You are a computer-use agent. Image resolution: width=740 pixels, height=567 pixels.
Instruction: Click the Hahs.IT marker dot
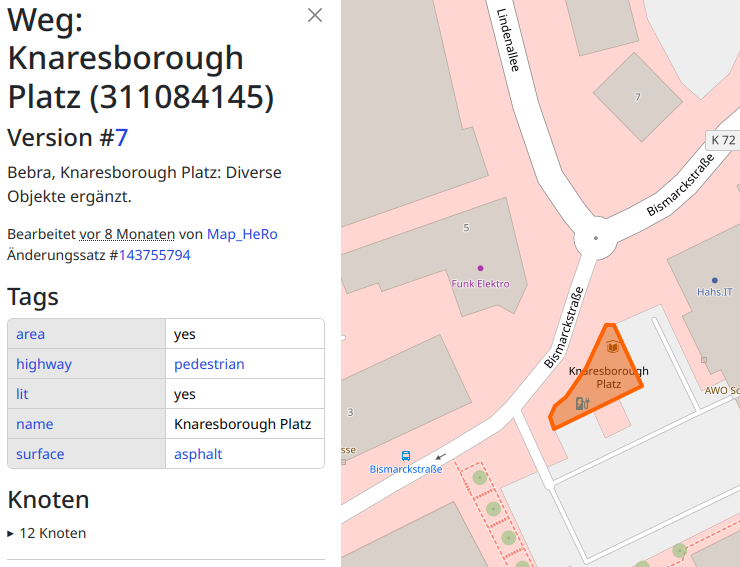coord(715,280)
